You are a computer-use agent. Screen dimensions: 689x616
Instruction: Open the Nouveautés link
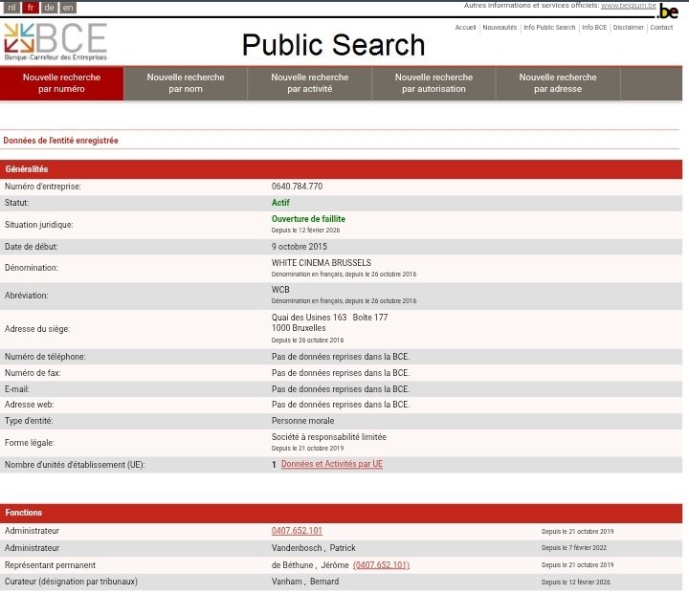tap(500, 28)
